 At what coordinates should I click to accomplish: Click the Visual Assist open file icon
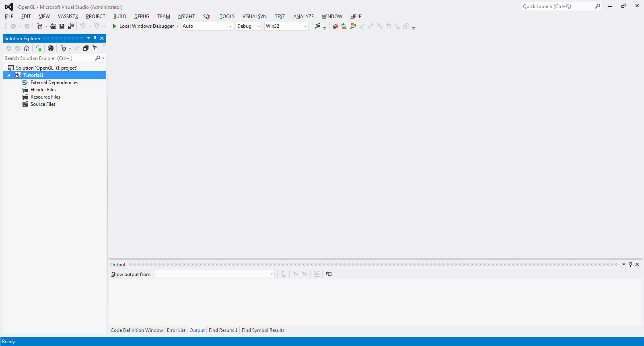pyautogui.click(x=344, y=26)
